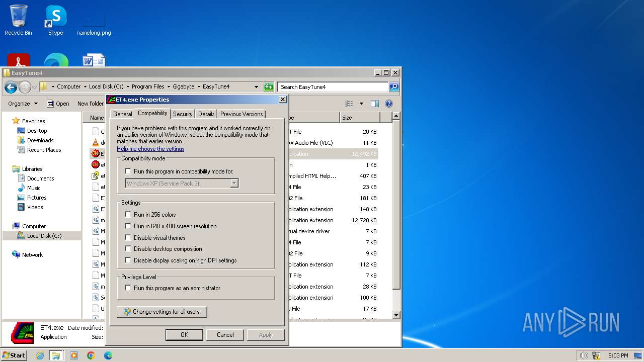Select Downloads in Favorites
Image resolution: width=644 pixels, height=362 pixels.
point(40,140)
